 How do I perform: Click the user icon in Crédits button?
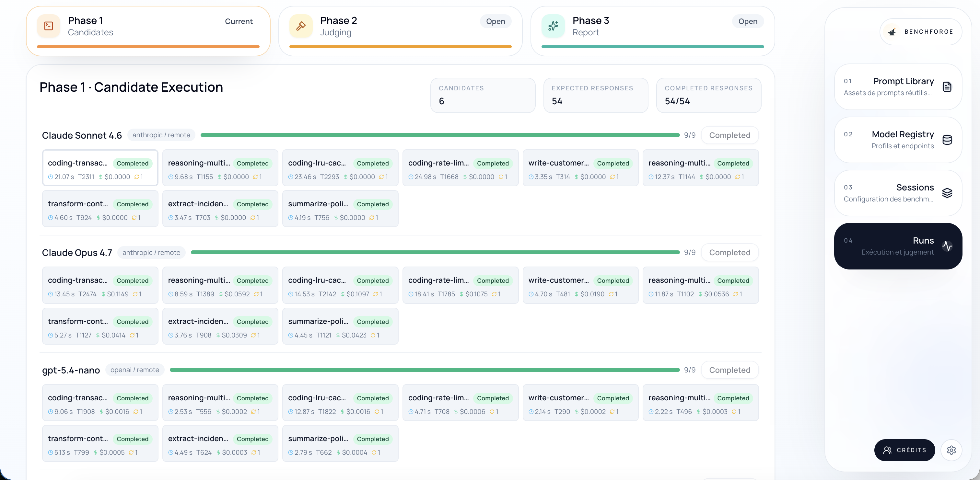pyautogui.click(x=887, y=450)
